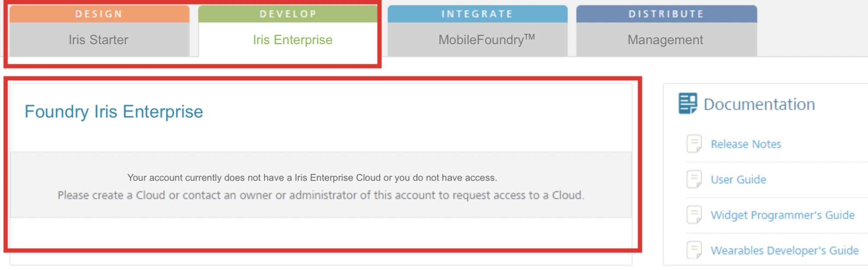
Task: Click the Documentation panel icon
Action: pyautogui.click(x=688, y=104)
